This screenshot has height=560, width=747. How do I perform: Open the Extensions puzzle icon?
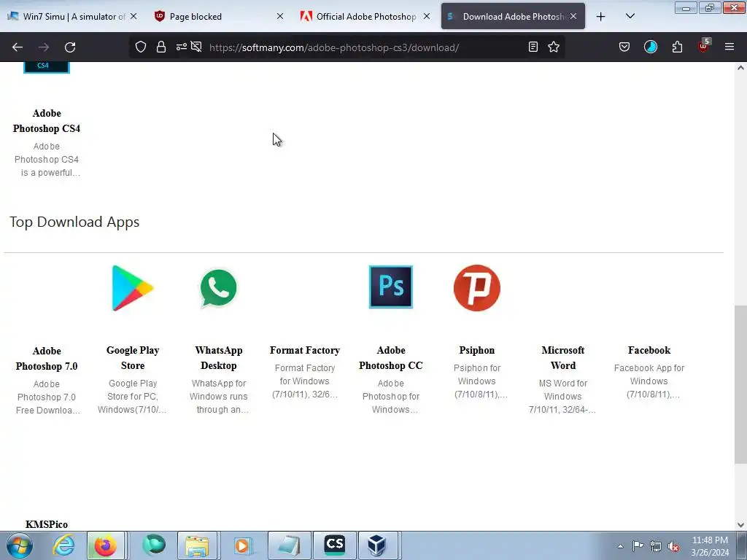(x=677, y=47)
